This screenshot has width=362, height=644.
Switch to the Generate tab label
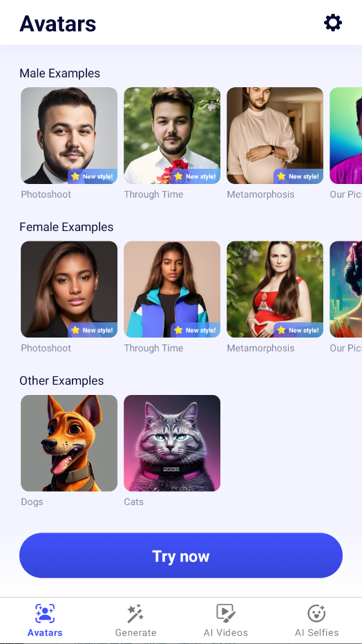click(x=135, y=632)
